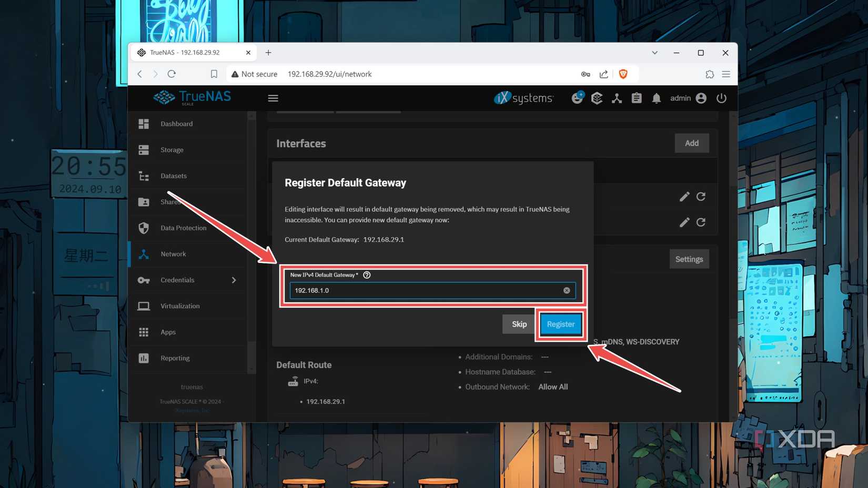The width and height of the screenshot is (868, 488).
Task: Click the Add interface button
Action: 692,143
